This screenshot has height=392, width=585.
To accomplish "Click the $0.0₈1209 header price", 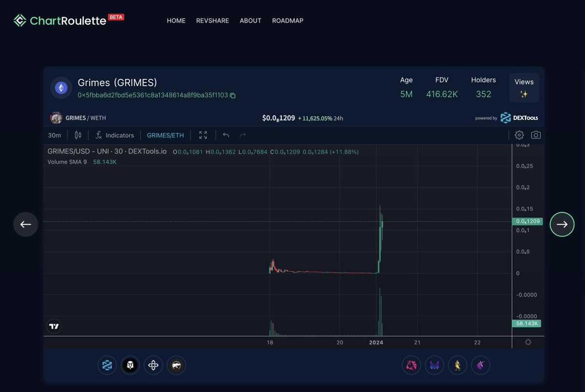I will [x=278, y=118].
